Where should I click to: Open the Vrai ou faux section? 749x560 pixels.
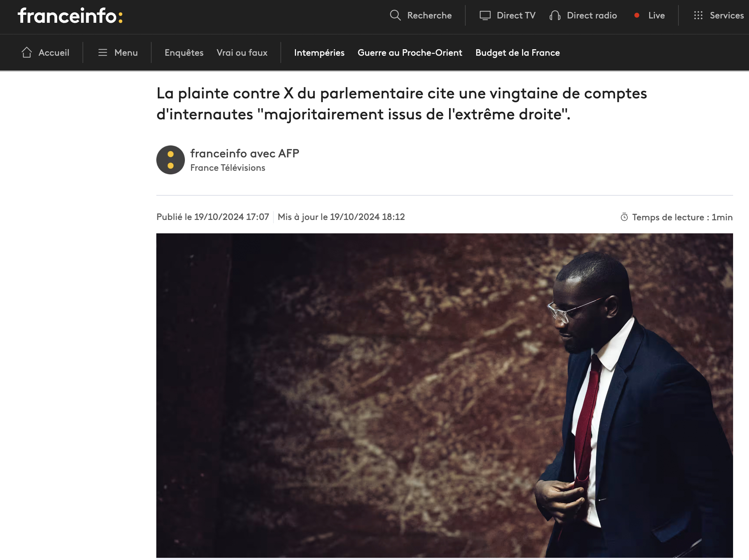[x=242, y=53]
